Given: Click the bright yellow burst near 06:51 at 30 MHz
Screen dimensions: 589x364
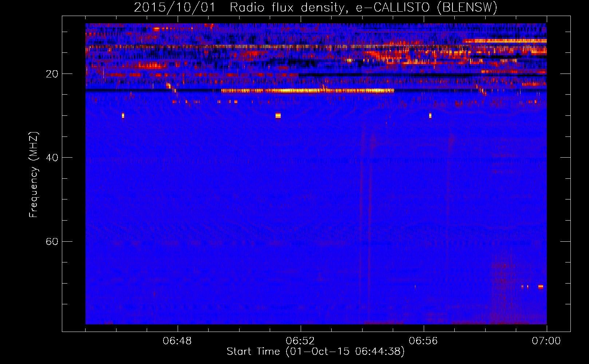Looking at the screenshot, I should tap(278, 115).
